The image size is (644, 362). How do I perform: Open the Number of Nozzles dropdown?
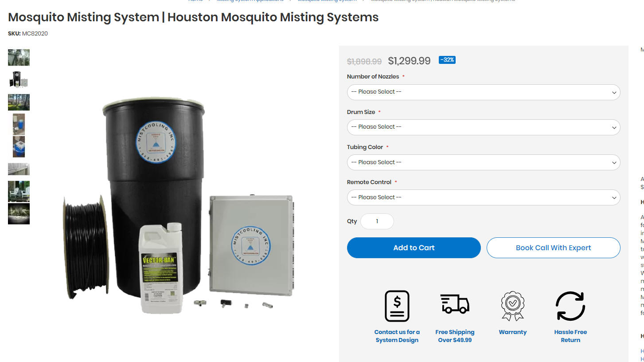484,92
